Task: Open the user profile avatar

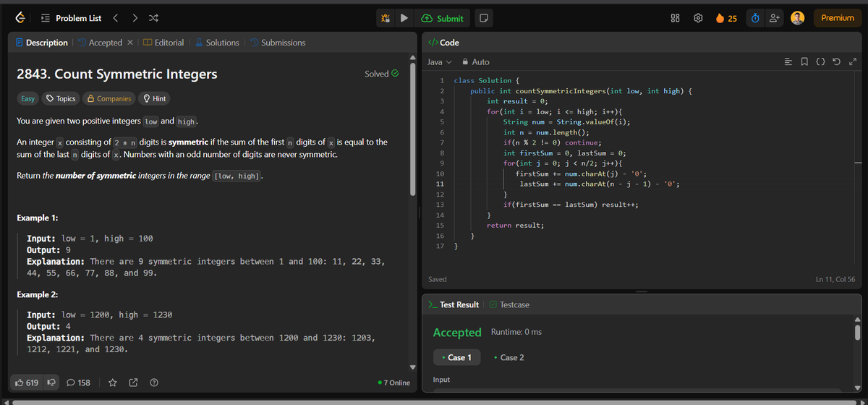Action: [798, 18]
